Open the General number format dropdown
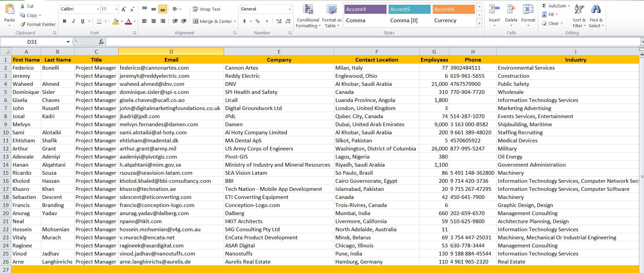 coord(289,9)
